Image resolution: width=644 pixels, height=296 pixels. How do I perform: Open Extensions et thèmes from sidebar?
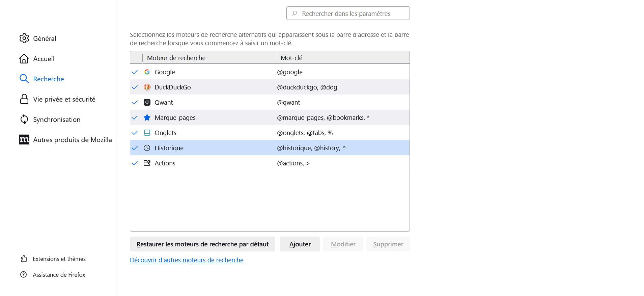(x=59, y=259)
